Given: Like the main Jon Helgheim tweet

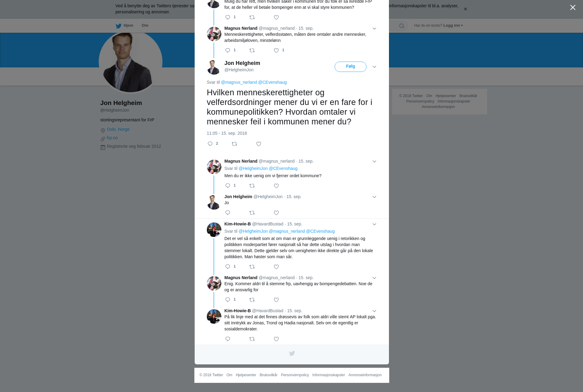Looking at the screenshot, I should [x=259, y=144].
